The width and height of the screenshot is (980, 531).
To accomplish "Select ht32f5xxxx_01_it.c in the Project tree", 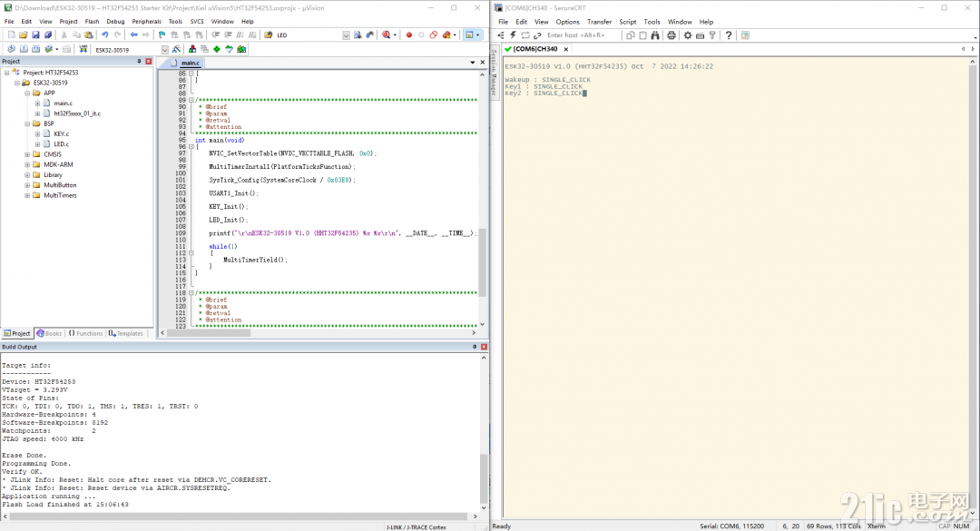I will coord(77,113).
